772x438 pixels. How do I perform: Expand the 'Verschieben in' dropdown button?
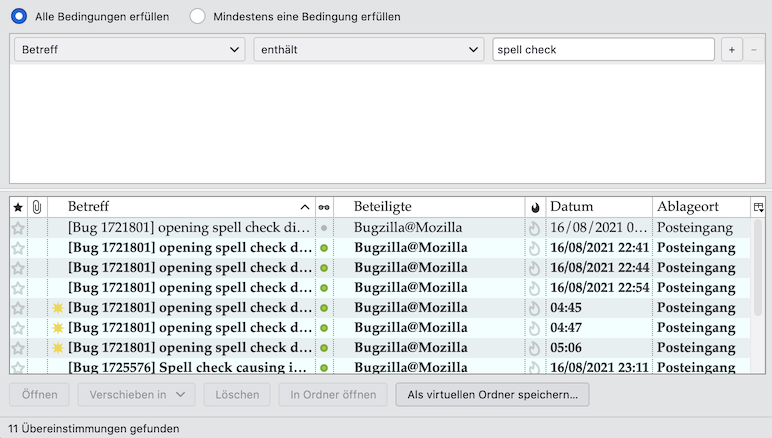[136, 395]
